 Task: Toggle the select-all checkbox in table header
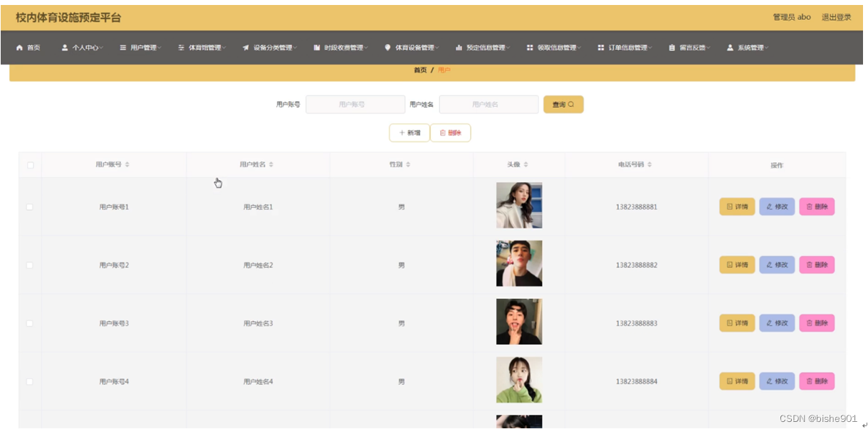click(30, 165)
